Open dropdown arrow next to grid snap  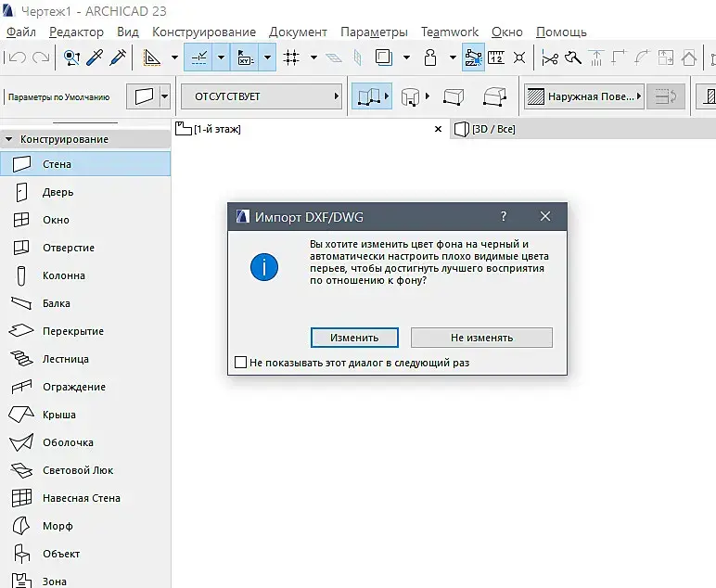(313, 58)
